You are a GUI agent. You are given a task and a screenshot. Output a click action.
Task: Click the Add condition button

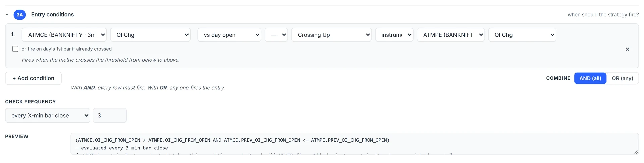point(33,78)
